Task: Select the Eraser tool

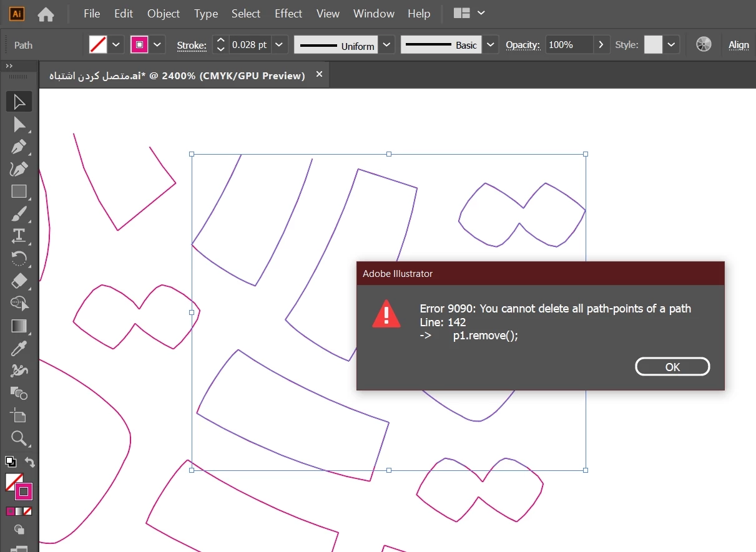Action: [19, 281]
